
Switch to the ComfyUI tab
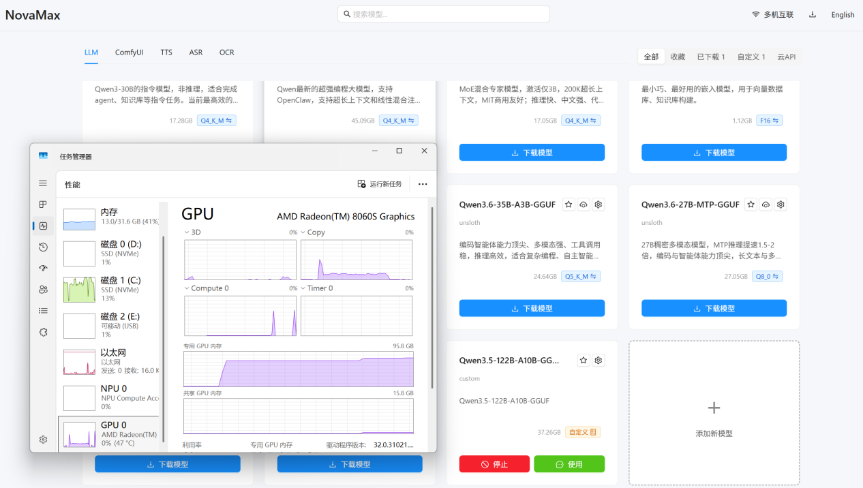coord(129,52)
